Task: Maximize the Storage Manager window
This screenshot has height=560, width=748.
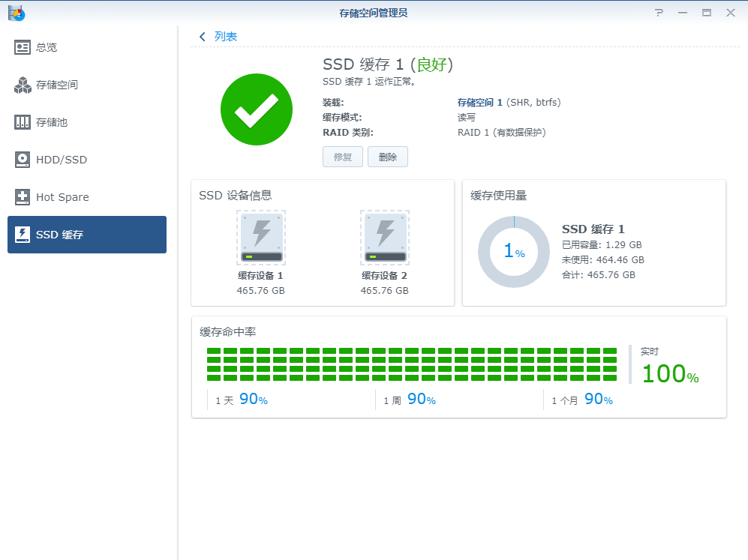Action: (706, 13)
